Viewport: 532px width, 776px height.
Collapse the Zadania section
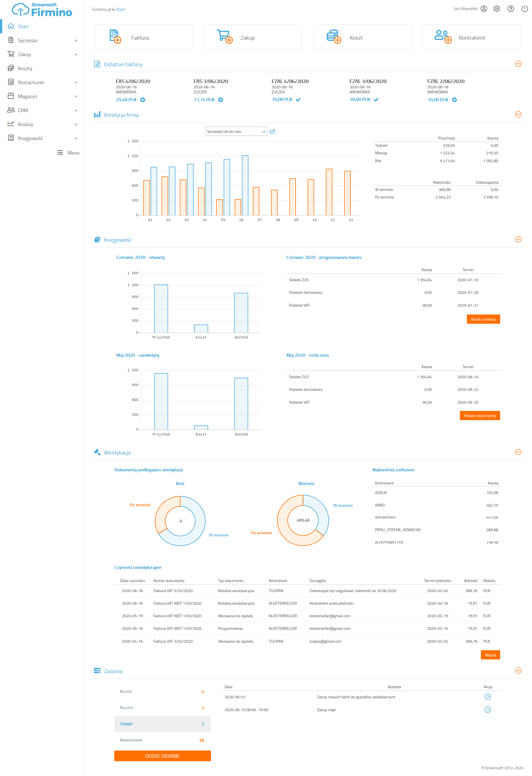tap(518, 671)
